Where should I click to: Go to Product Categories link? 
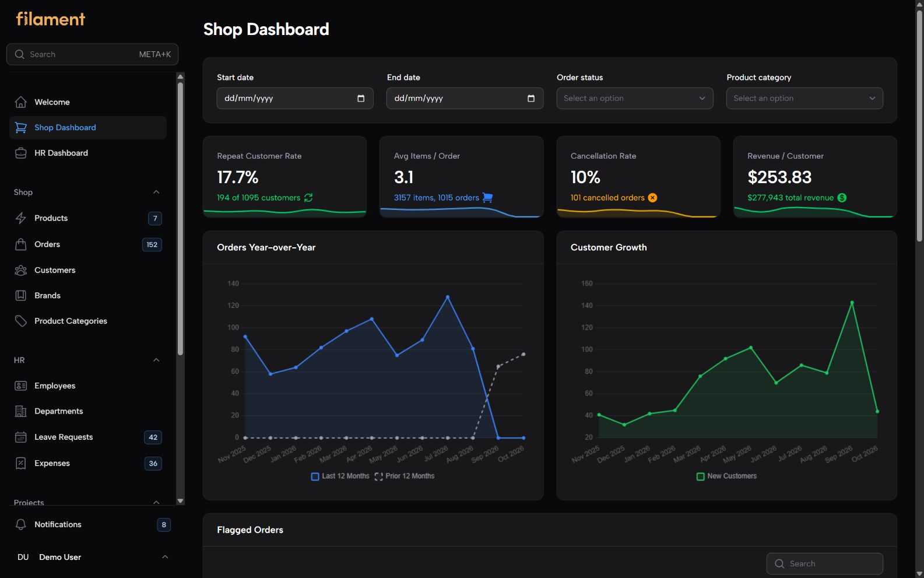pos(88,321)
